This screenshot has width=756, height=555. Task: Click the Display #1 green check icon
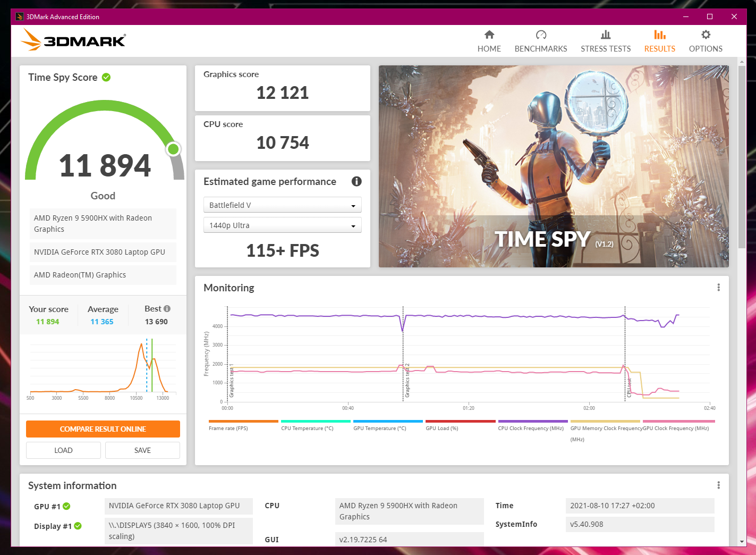[x=78, y=526]
